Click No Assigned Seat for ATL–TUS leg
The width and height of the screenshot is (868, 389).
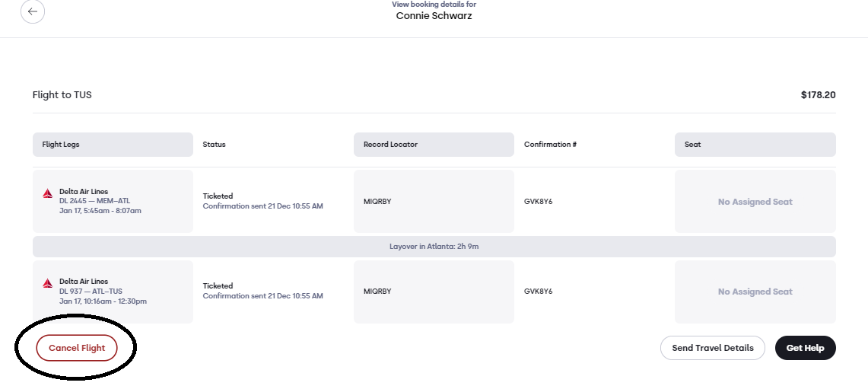pyautogui.click(x=755, y=292)
